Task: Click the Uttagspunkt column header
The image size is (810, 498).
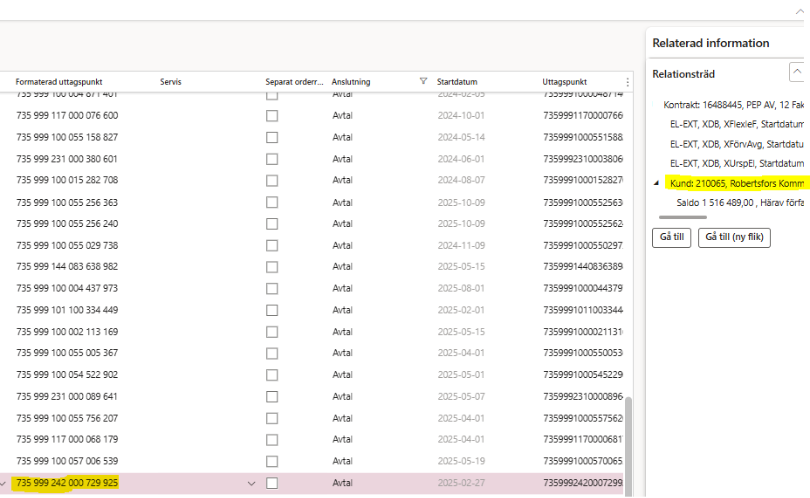Action: pyautogui.click(x=565, y=81)
